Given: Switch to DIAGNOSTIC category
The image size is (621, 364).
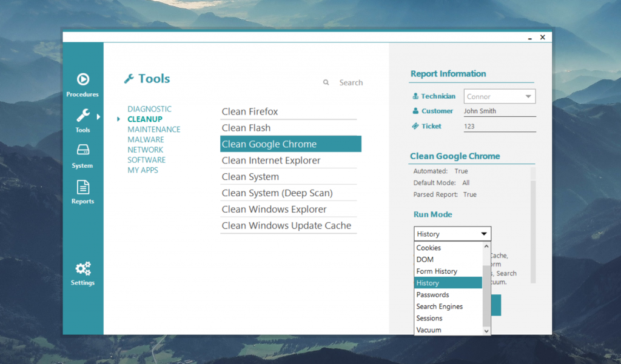Looking at the screenshot, I should [149, 109].
